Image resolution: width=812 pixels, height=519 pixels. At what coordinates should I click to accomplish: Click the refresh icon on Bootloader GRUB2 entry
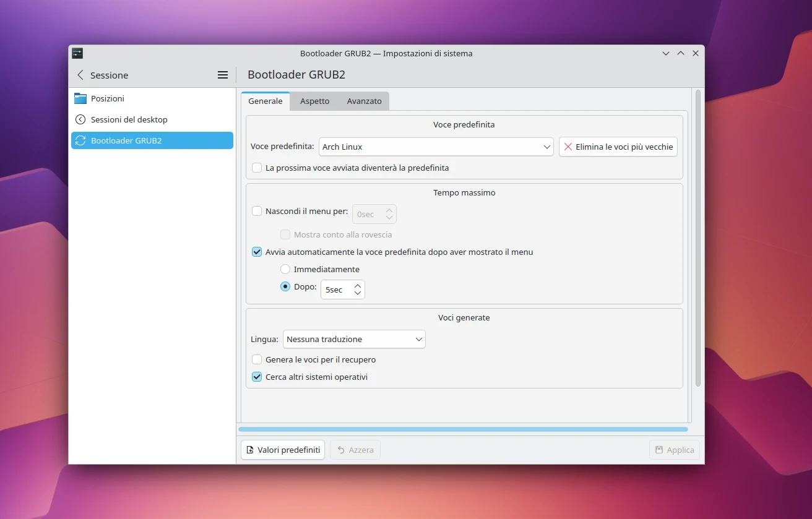pos(80,140)
